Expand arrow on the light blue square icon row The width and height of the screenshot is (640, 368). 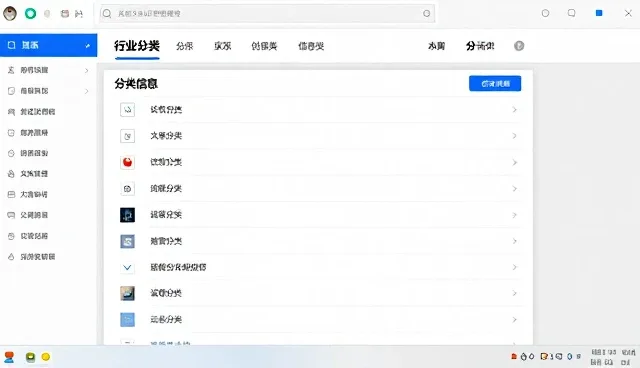pos(514,319)
